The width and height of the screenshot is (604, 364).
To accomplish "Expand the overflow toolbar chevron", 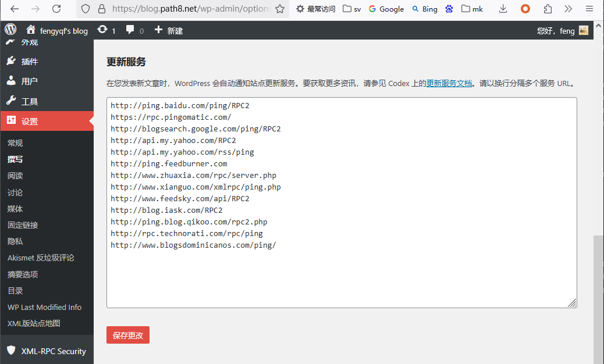I will 569,9.
